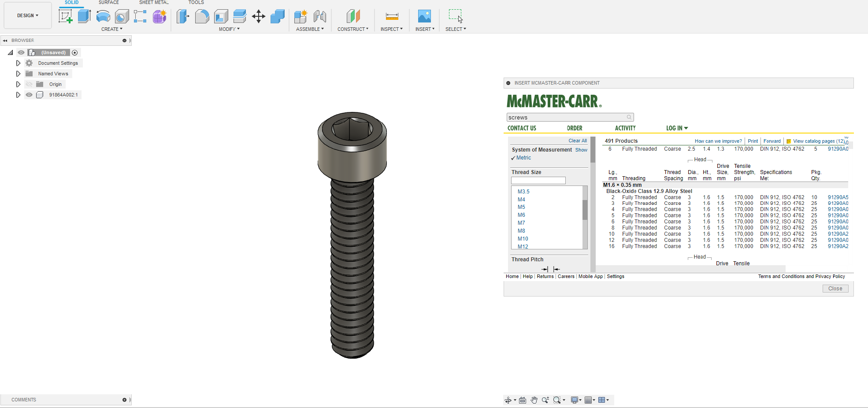
Task: Click the Measure ruler icon
Action: click(392, 16)
